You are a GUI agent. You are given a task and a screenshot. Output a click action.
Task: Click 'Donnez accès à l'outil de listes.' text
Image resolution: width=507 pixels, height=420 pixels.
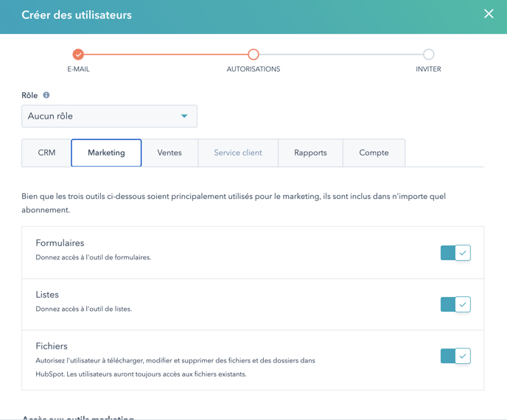[84, 309]
